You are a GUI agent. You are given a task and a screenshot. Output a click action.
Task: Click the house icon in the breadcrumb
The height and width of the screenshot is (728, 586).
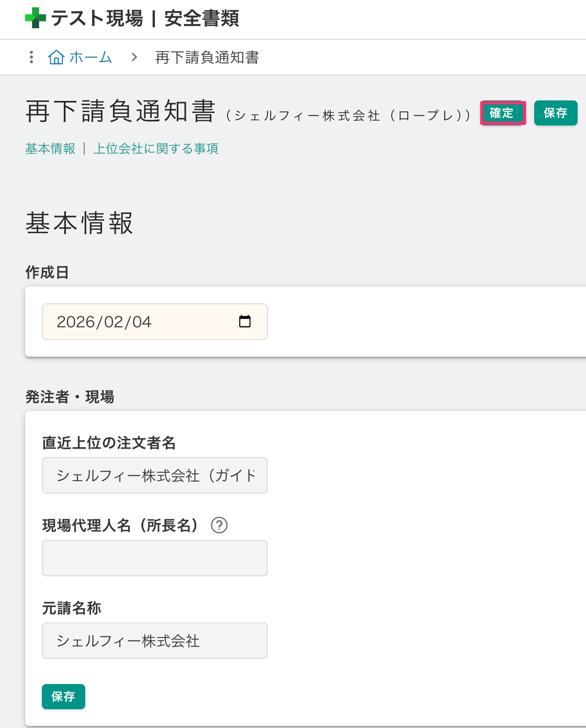(x=56, y=57)
